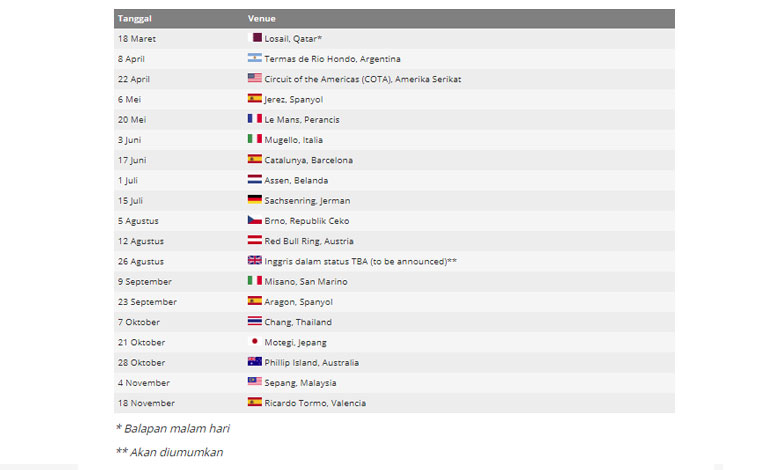The height and width of the screenshot is (470, 780).
Task: Click the Austria flag by Red Bull Ring
Action: point(255,240)
